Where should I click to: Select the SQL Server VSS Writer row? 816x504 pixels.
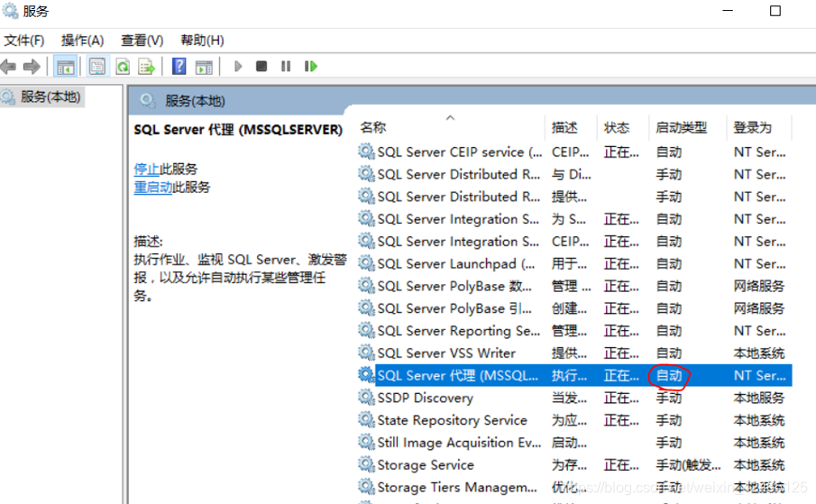574,353
